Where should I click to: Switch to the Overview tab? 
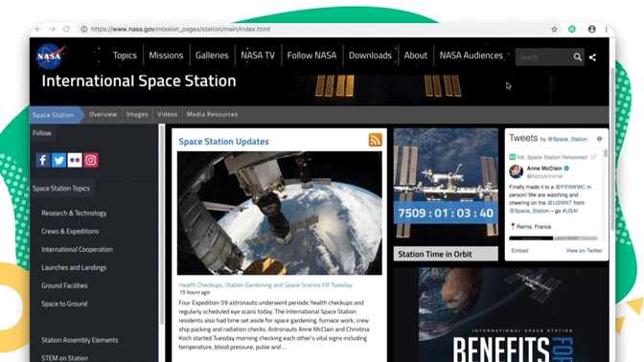pyautogui.click(x=103, y=115)
